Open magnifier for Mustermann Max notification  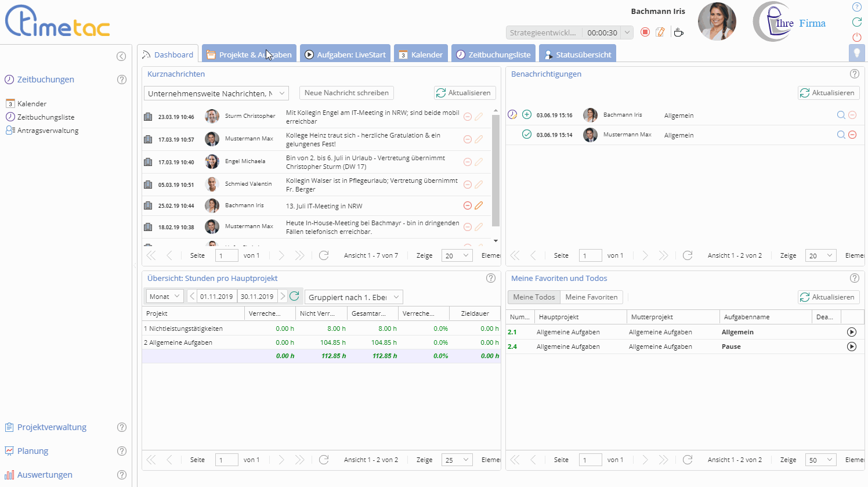click(x=841, y=135)
